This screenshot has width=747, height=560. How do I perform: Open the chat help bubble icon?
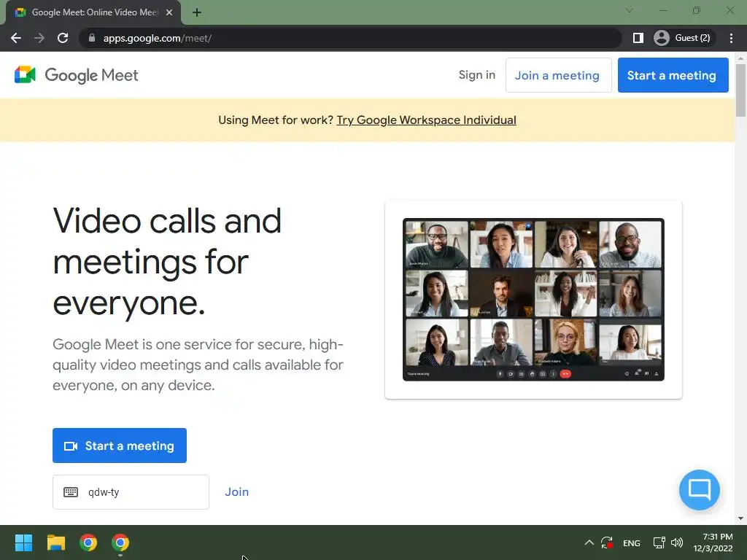tap(700, 489)
